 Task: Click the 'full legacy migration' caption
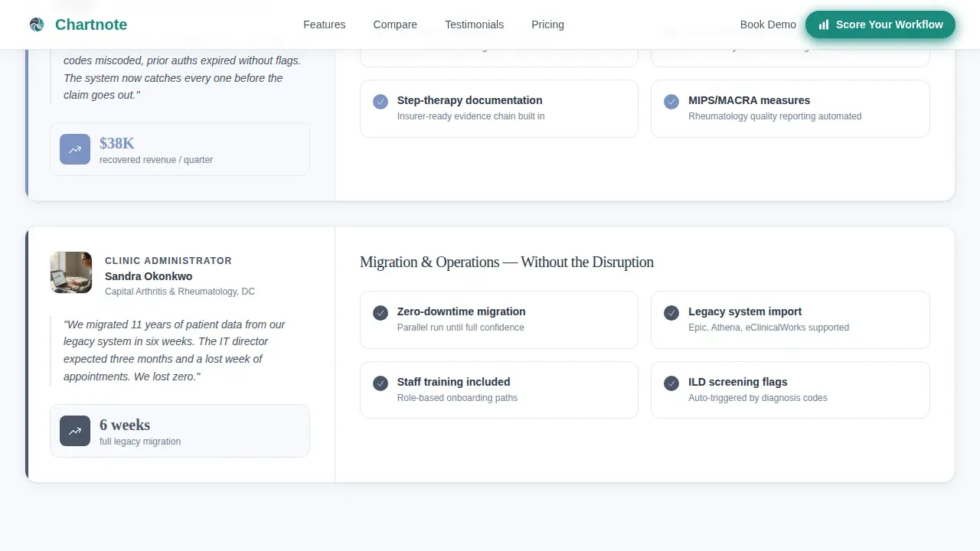coord(140,442)
